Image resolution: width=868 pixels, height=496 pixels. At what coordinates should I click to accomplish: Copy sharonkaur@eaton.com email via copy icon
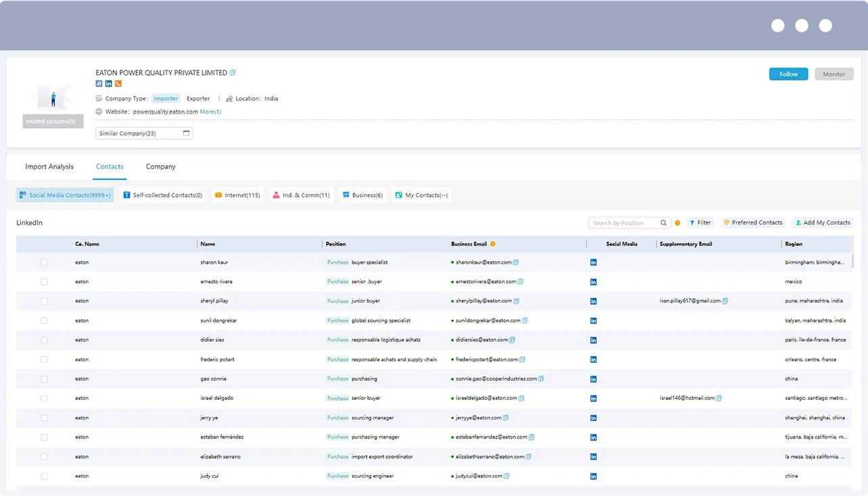click(x=516, y=263)
